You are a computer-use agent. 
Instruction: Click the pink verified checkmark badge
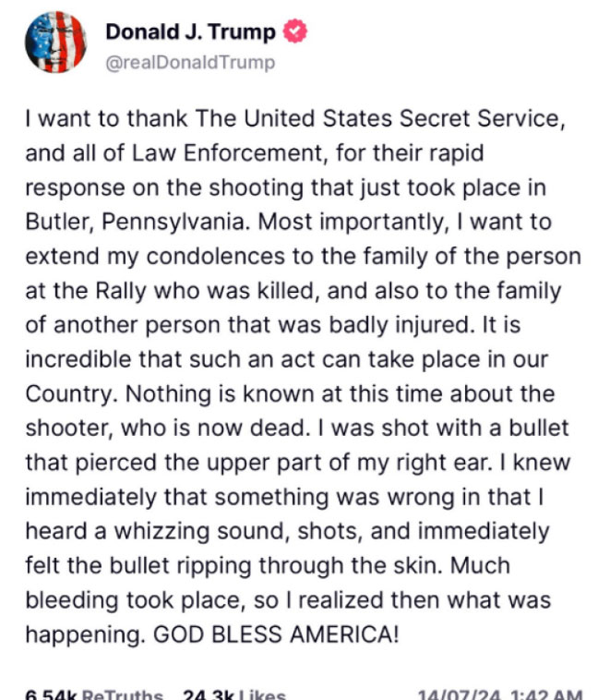pos(295,31)
